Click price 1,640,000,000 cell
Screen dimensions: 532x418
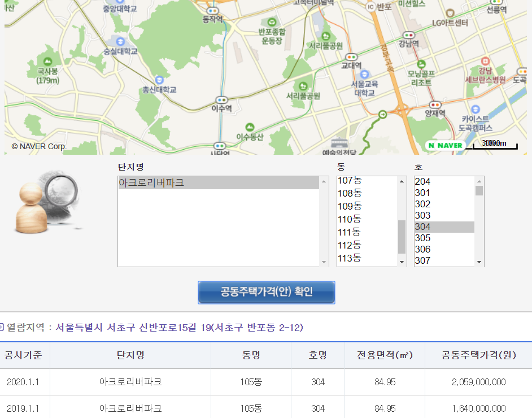click(478, 408)
